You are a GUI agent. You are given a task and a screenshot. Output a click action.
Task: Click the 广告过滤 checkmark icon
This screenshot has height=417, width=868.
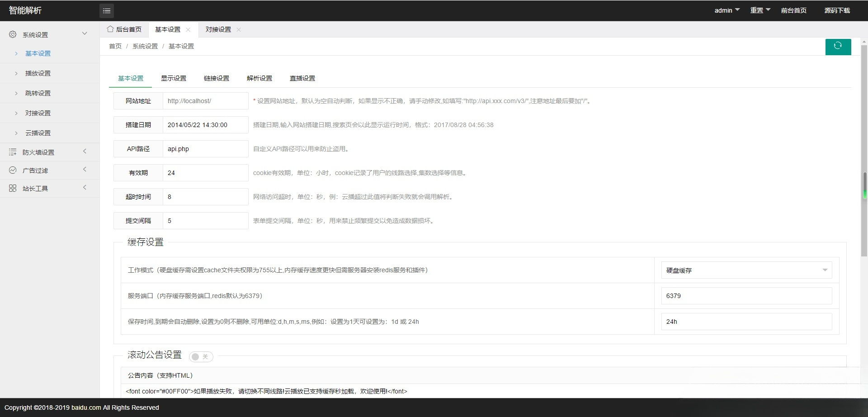(x=12, y=170)
